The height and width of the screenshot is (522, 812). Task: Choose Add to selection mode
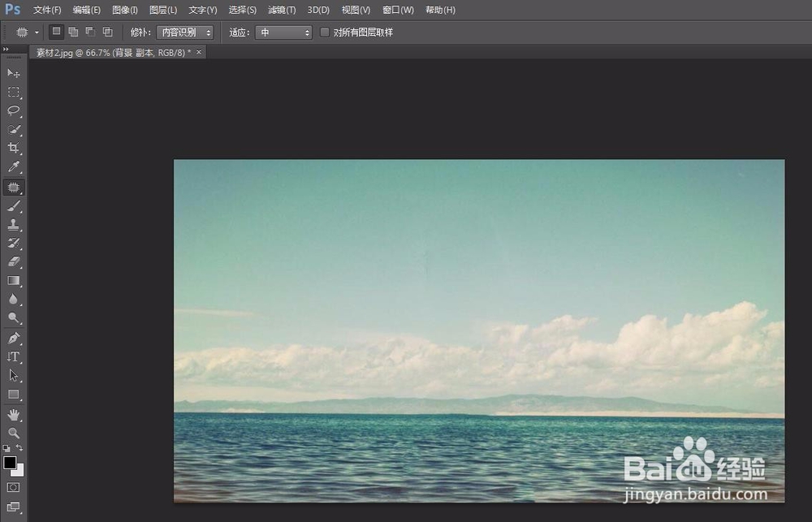(74, 32)
